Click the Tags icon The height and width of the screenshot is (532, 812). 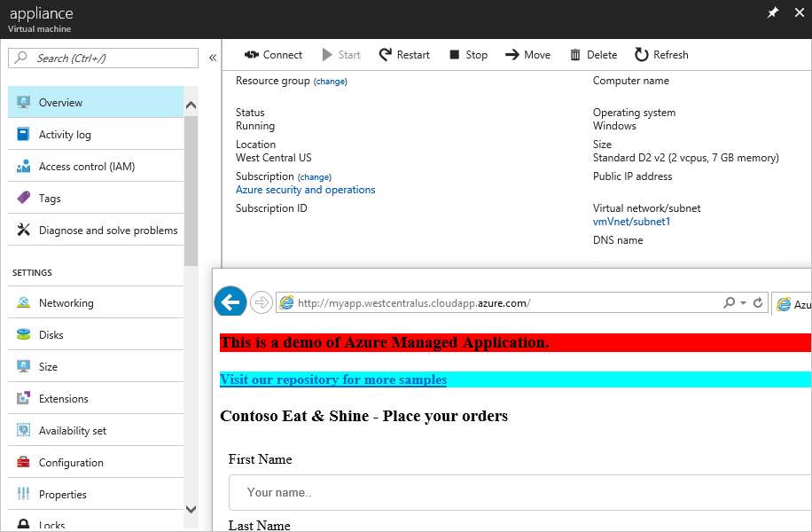24,198
